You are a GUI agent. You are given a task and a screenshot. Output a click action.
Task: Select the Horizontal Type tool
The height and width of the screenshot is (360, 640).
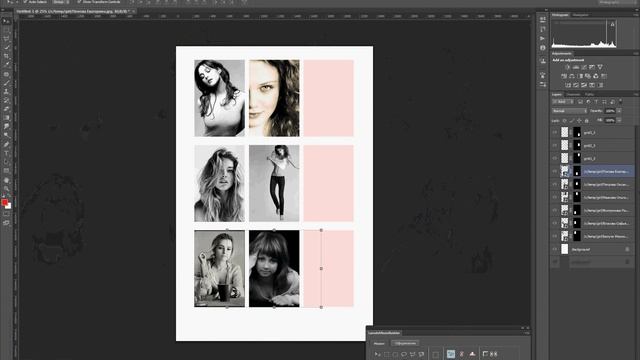6,153
